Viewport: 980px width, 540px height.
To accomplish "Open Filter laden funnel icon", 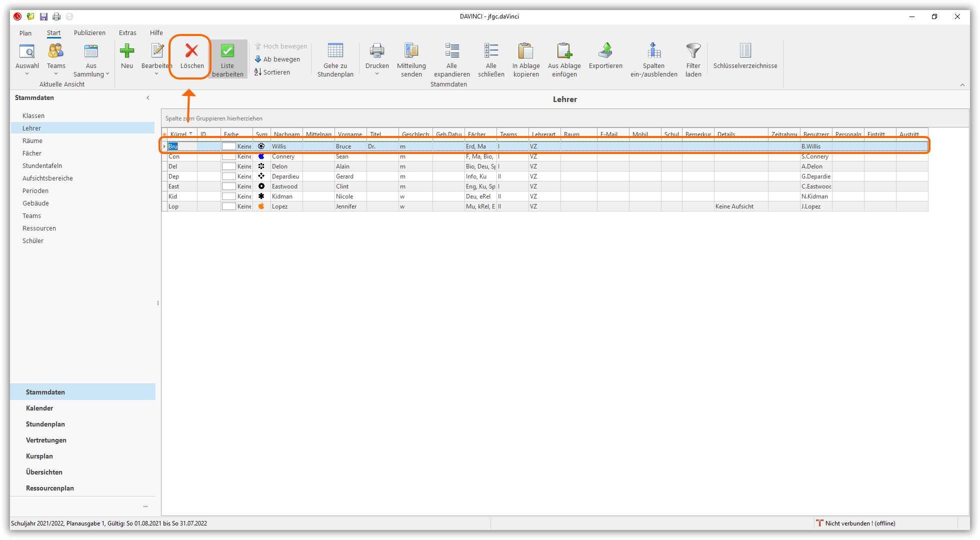I will 693,51.
